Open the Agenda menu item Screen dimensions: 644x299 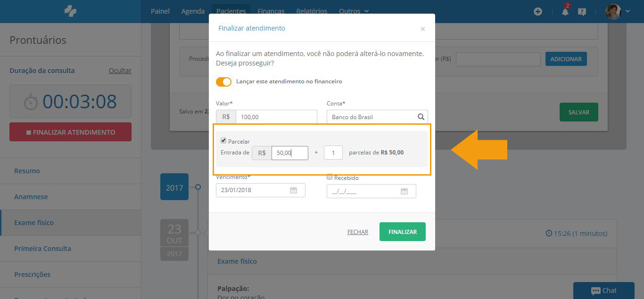pos(193,11)
